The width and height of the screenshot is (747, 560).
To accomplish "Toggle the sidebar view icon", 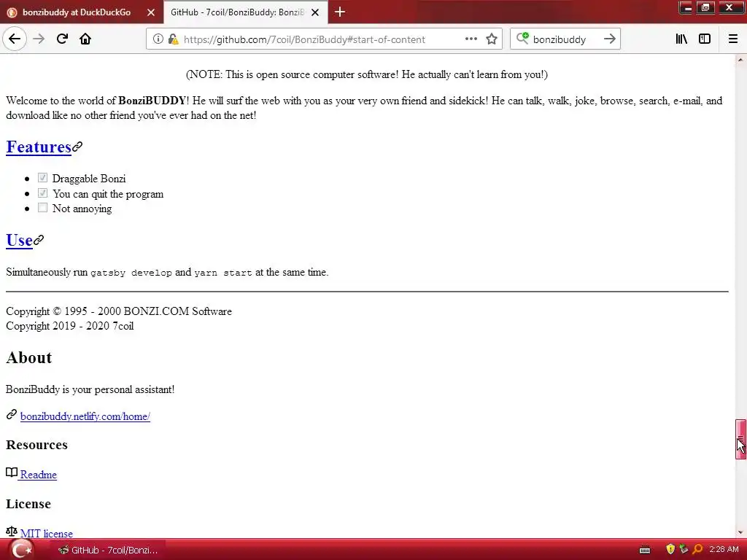I will [705, 39].
